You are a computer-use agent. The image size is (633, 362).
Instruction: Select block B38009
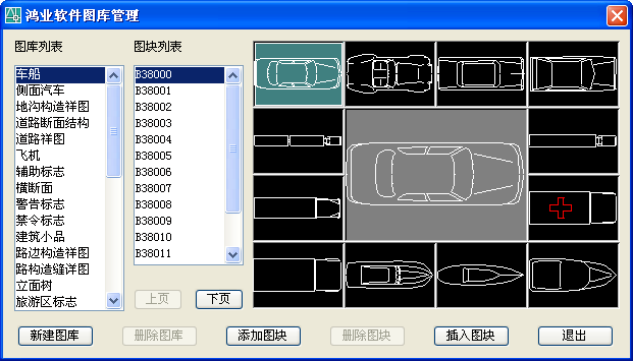(179, 221)
